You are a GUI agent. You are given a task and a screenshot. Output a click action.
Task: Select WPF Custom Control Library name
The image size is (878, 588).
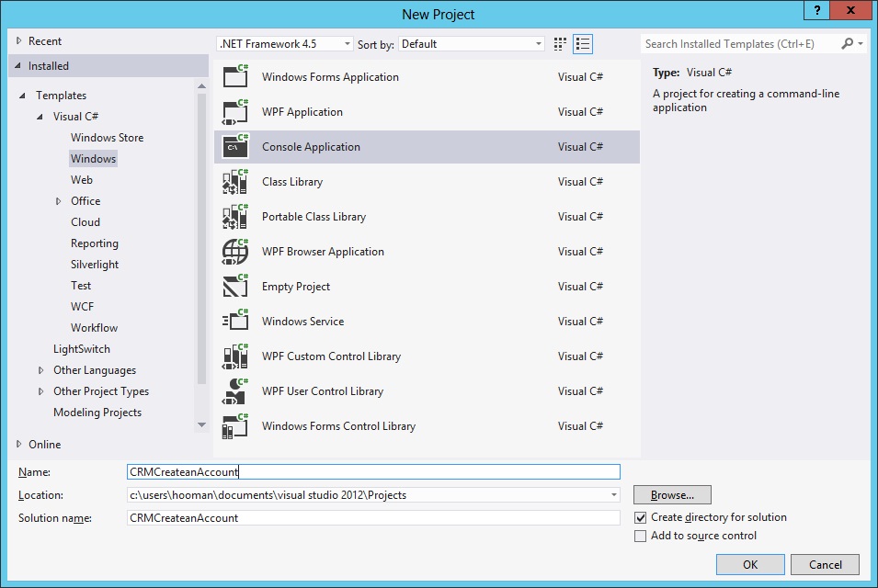332,356
